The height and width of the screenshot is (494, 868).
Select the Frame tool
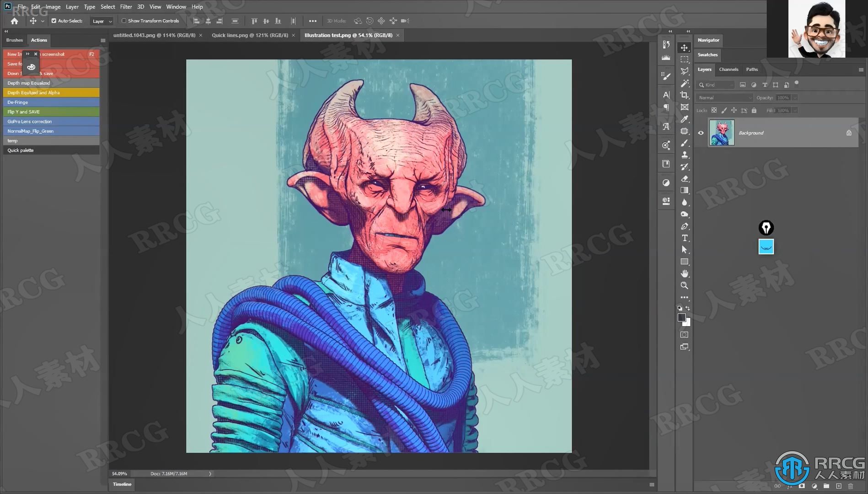click(x=684, y=107)
